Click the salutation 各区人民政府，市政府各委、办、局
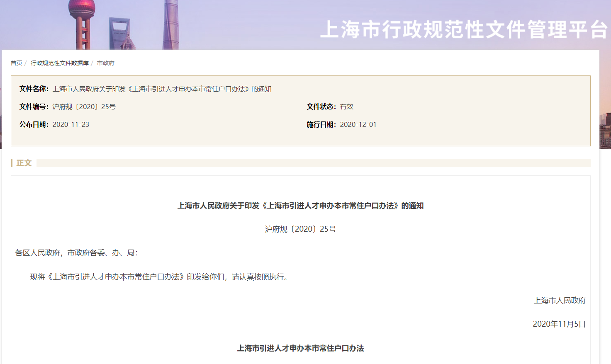This screenshot has height=364, width=611. click(76, 253)
